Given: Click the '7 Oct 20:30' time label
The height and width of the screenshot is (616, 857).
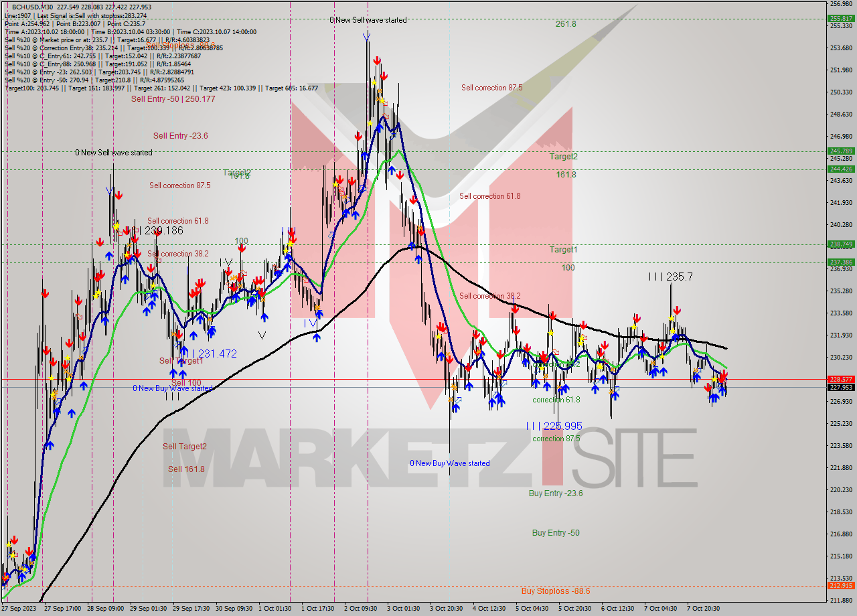Looking at the screenshot, I should pyautogui.click(x=704, y=609).
